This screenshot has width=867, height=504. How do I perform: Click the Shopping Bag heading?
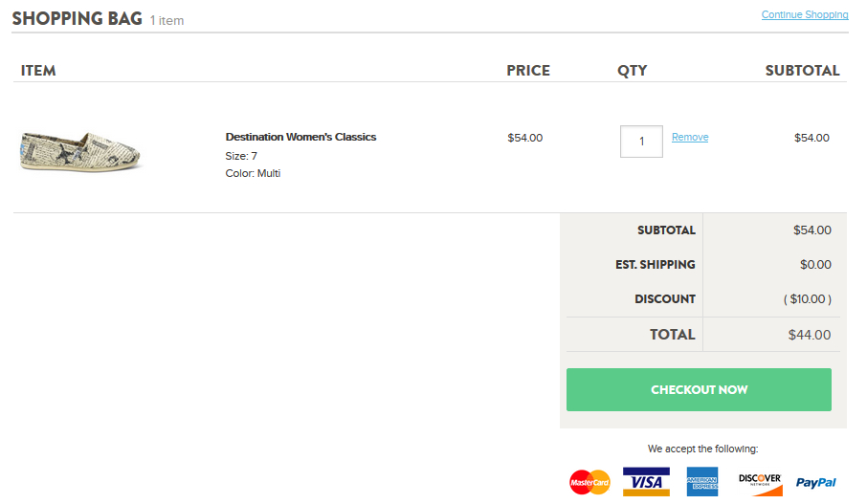[x=77, y=18]
